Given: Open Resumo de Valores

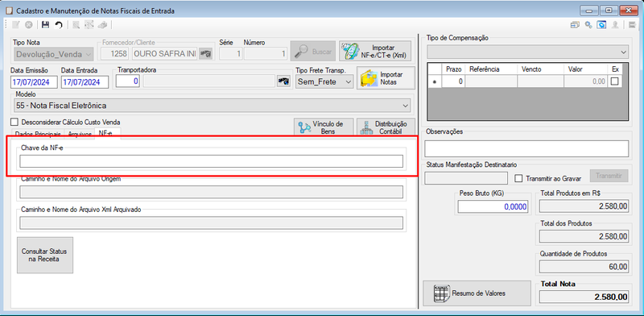Looking at the screenshot, I should coord(477,293).
